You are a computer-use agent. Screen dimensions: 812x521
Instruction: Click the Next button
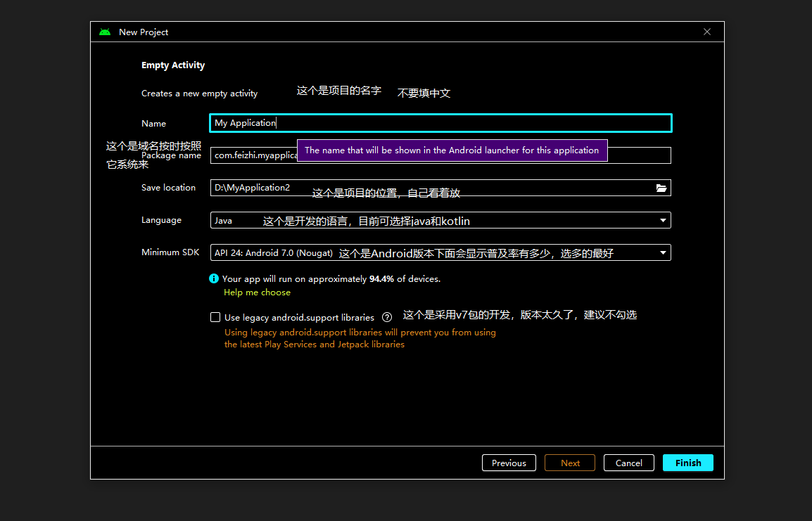pos(570,463)
